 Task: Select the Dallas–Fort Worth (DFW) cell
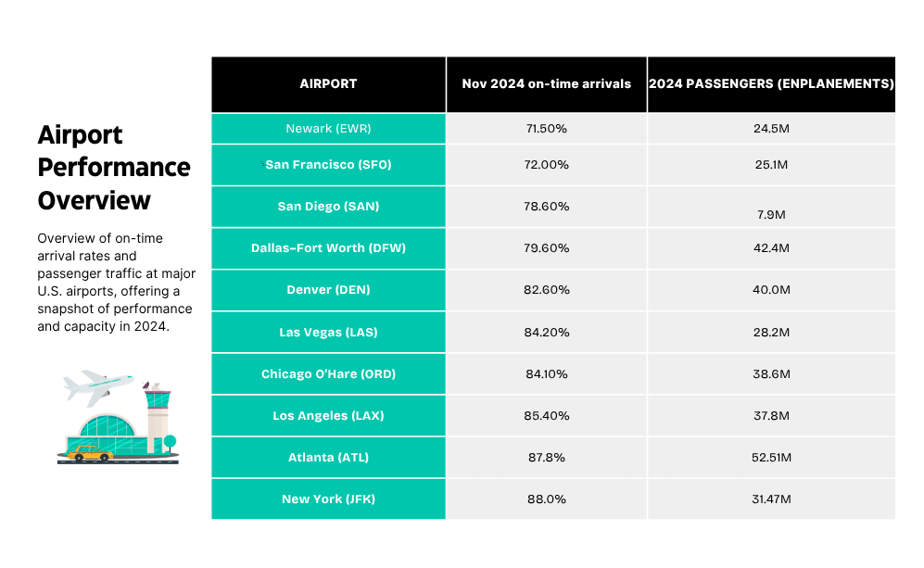tap(328, 248)
